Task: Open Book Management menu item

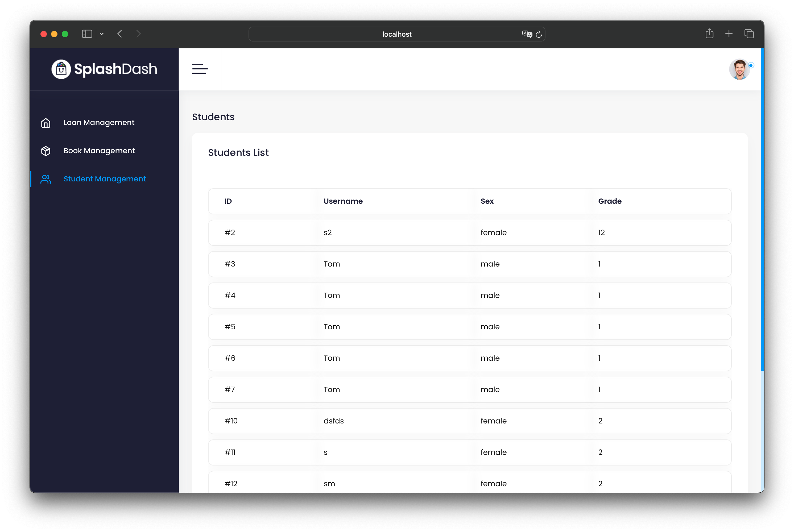Action: tap(99, 151)
